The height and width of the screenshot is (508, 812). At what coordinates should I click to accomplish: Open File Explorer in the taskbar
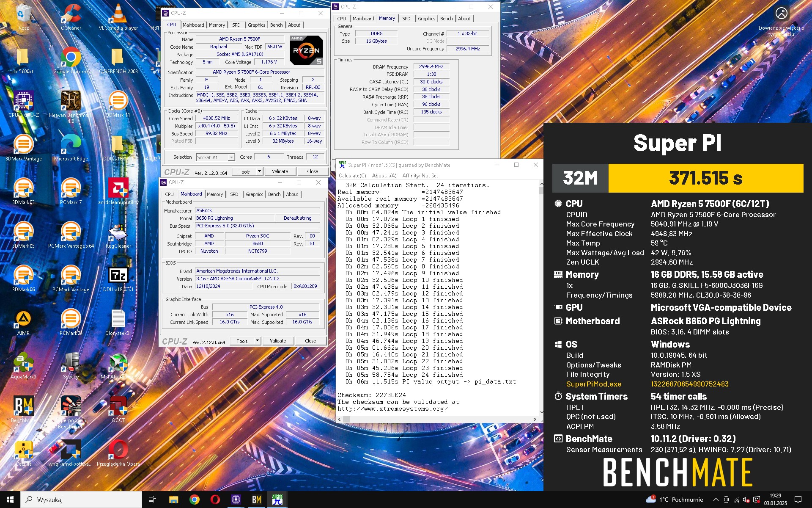pos(173,500)
